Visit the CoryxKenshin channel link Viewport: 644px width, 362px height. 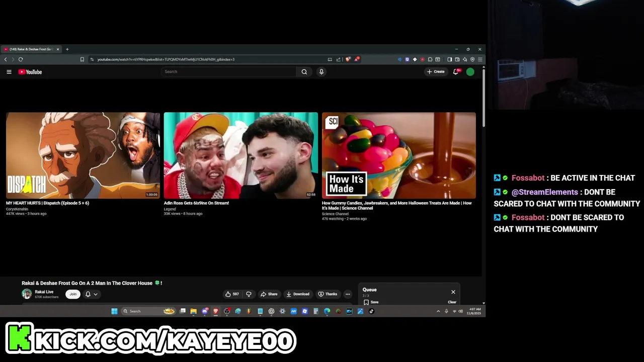point(17,209)
